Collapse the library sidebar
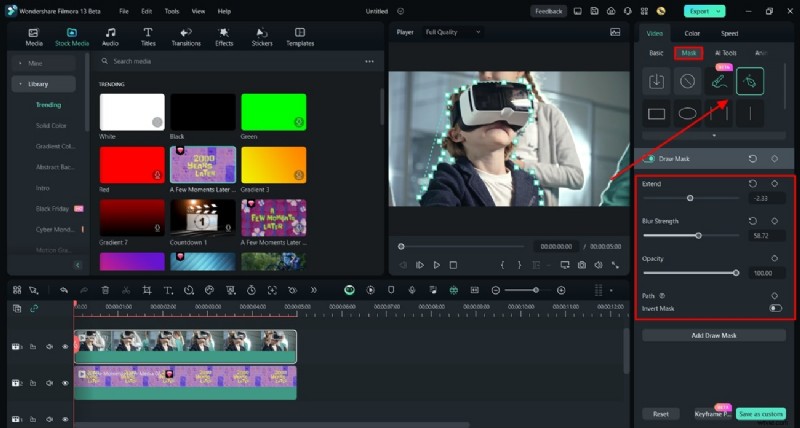The image size is (800, 428). 78,265
